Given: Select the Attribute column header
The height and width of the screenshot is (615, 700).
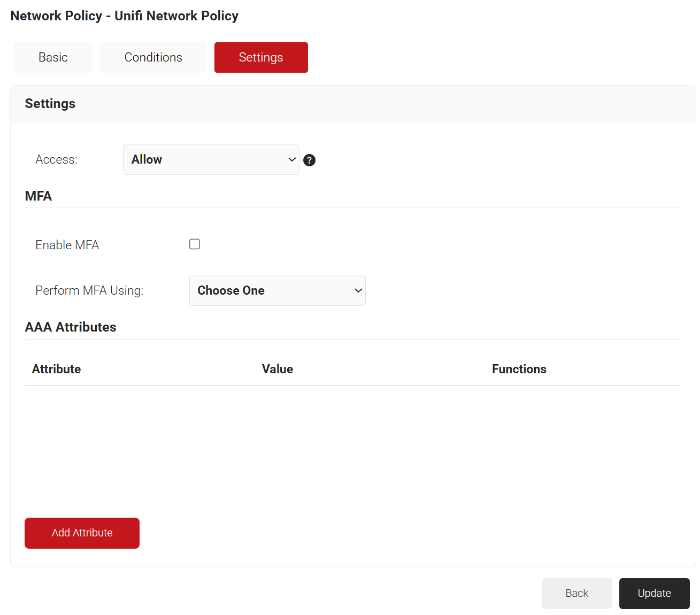Looking at the screenshot, I should click(x=56, y=368).
